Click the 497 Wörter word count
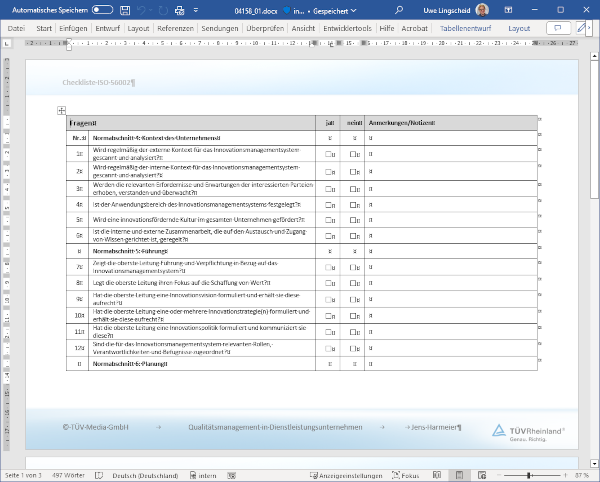Image resolution: width=600 pixels, height=482 pixels. (x=70, y=474)
